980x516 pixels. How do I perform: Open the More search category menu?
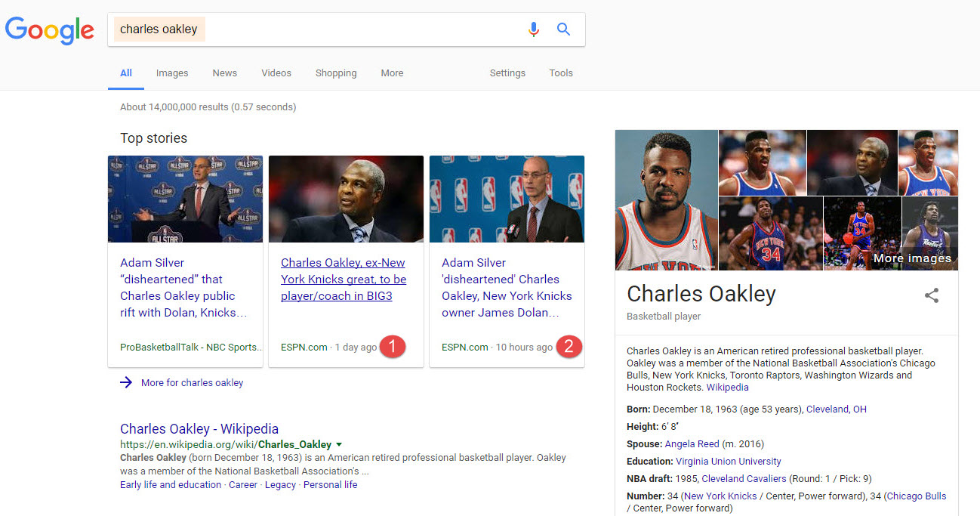[392, 73]
